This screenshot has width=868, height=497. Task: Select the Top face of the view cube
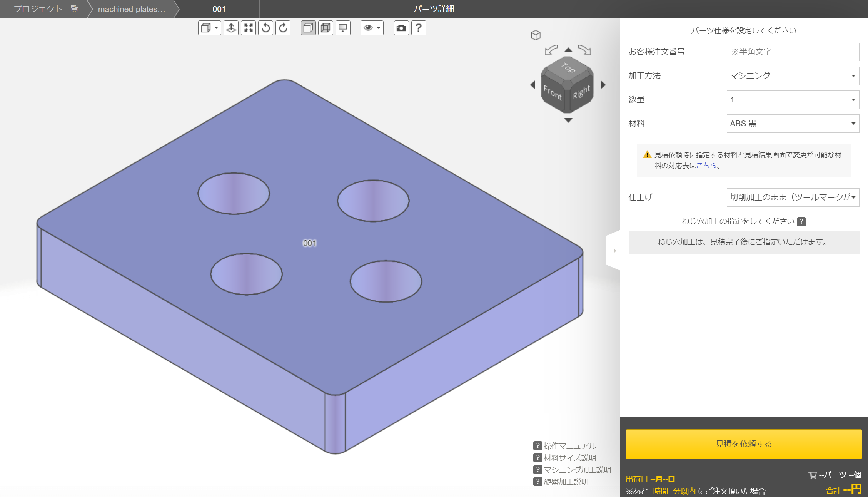(568, 67)
